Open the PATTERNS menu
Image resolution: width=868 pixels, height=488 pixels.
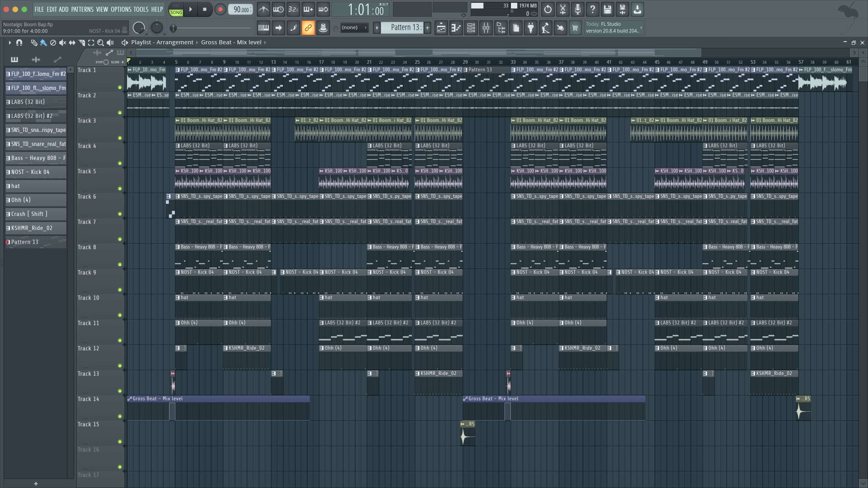(x=82, y=9)
